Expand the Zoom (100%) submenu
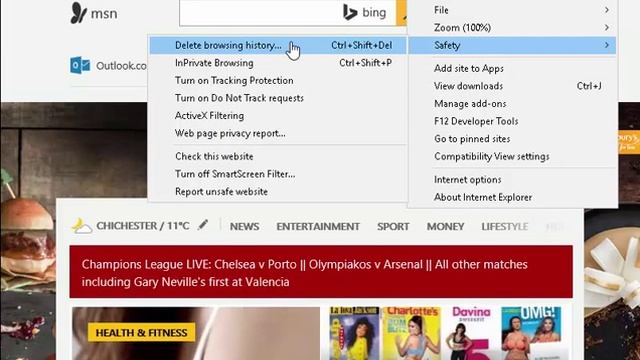 pos(512,27)
